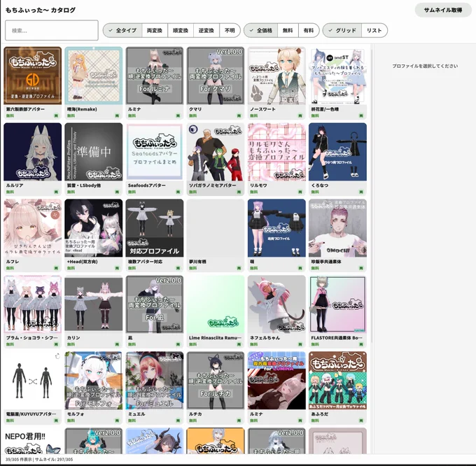Select the あふろだ chibi avatars thumbnail
Image resolution: width=476 pixels, height=466 pixels.
[x=337, y=381]
